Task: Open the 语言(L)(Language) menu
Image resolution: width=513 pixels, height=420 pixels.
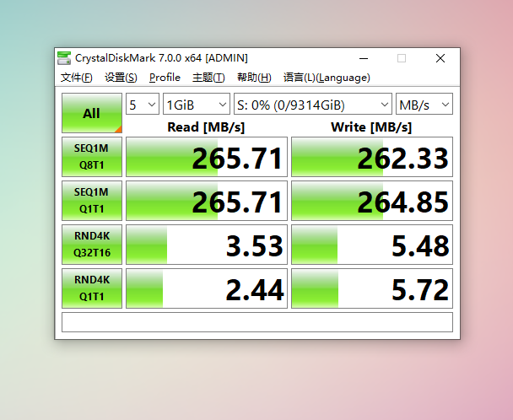Action: point(327,78)
